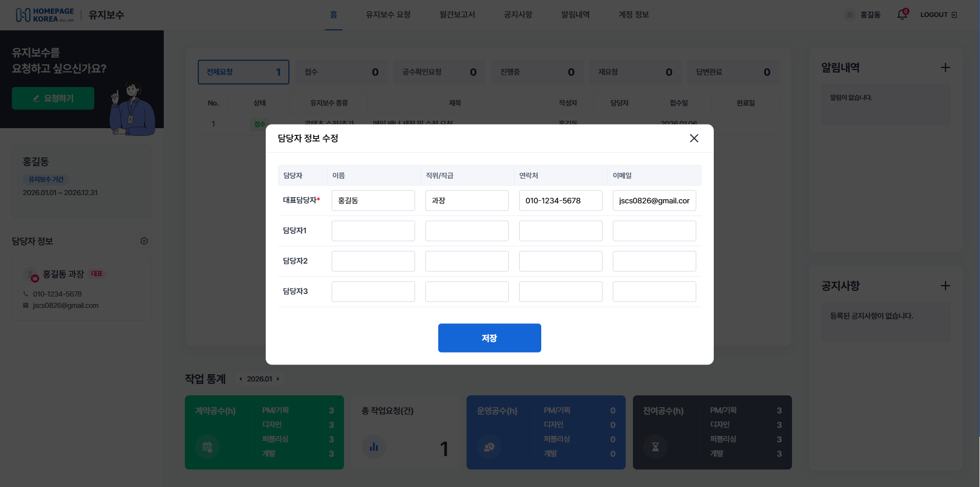This screenshot has width=980, height=487.
Task: Close the 담당자 정보 수정 dialog
Action: pyautogui.click(x=694, y=138)
